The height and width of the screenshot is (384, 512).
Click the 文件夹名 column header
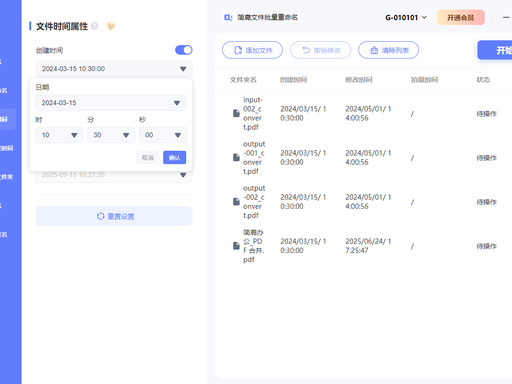[243, 80]
